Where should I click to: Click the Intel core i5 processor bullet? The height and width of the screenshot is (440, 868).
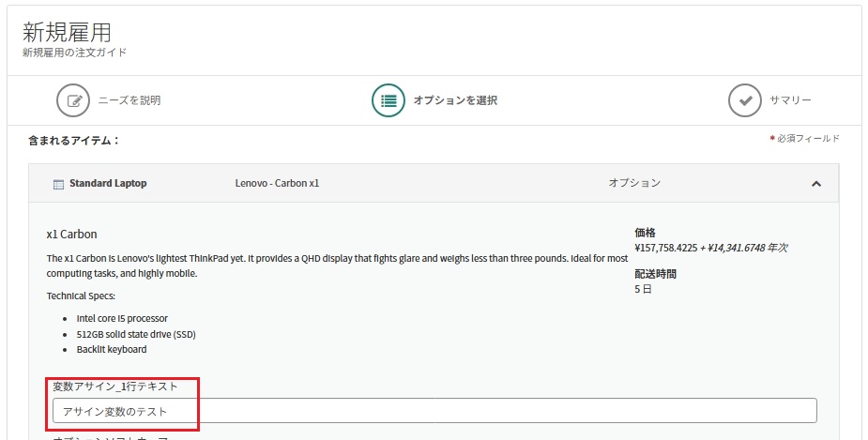122,319
